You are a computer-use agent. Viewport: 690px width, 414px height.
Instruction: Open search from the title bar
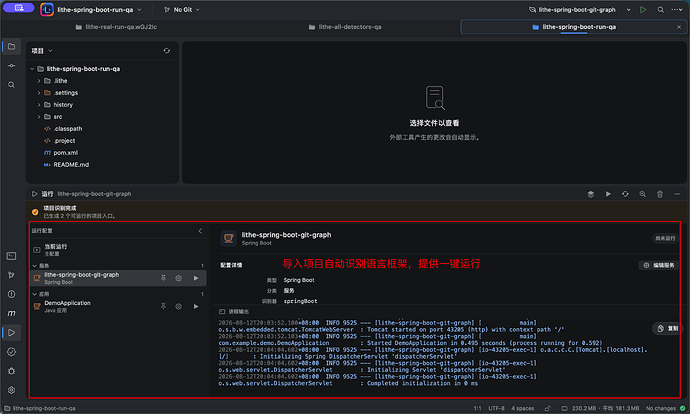[x=661, y=9]
